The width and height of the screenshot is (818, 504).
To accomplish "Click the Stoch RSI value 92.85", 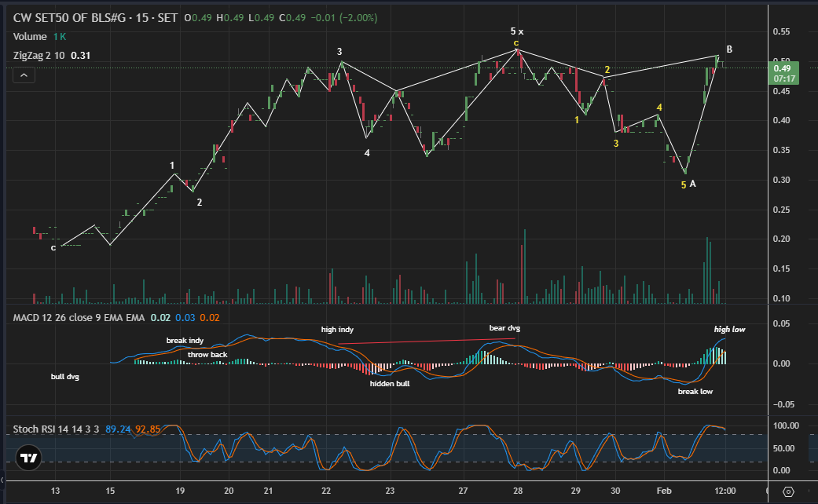I will coord(148,429).
